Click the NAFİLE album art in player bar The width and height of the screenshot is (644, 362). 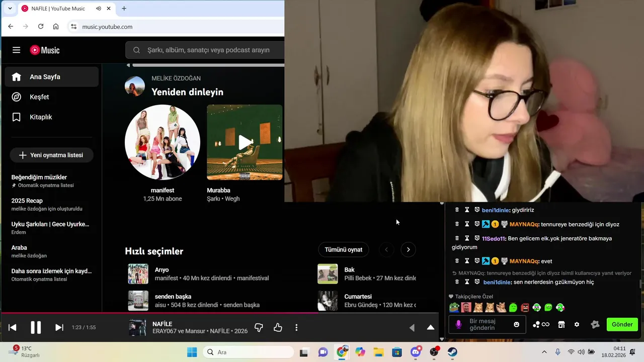[137, 327]
